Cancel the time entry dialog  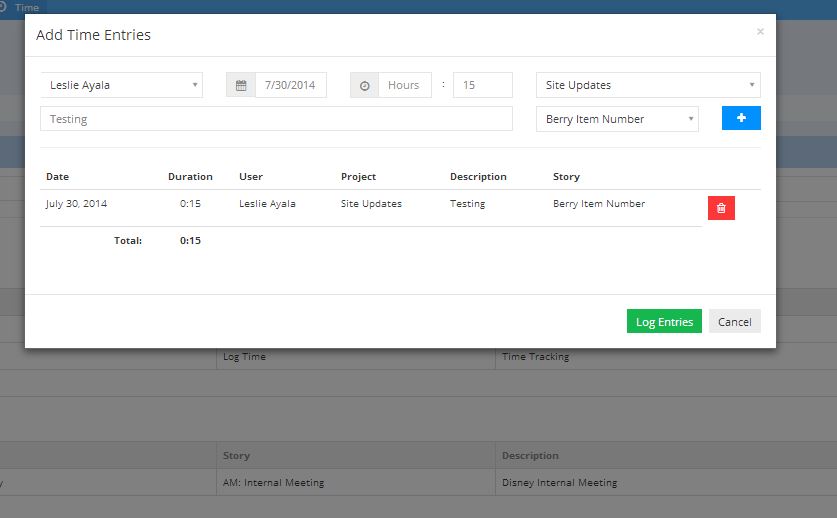click(734, 321)
